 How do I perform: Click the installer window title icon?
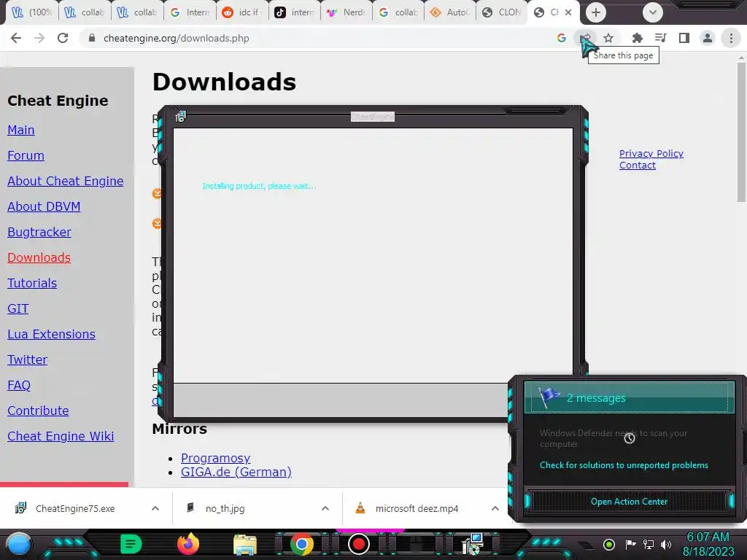pyautogui.click(x=180, y=117)
